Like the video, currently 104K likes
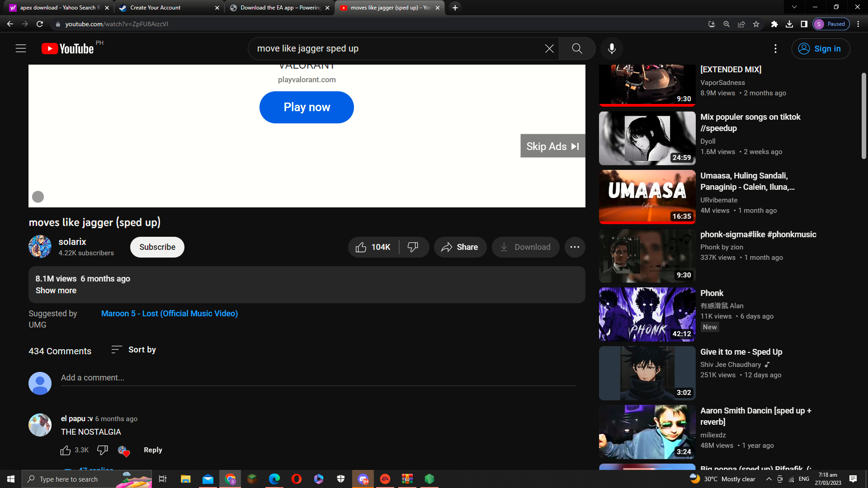The width and height of the screenshot is (868, 488). (373, 247)
